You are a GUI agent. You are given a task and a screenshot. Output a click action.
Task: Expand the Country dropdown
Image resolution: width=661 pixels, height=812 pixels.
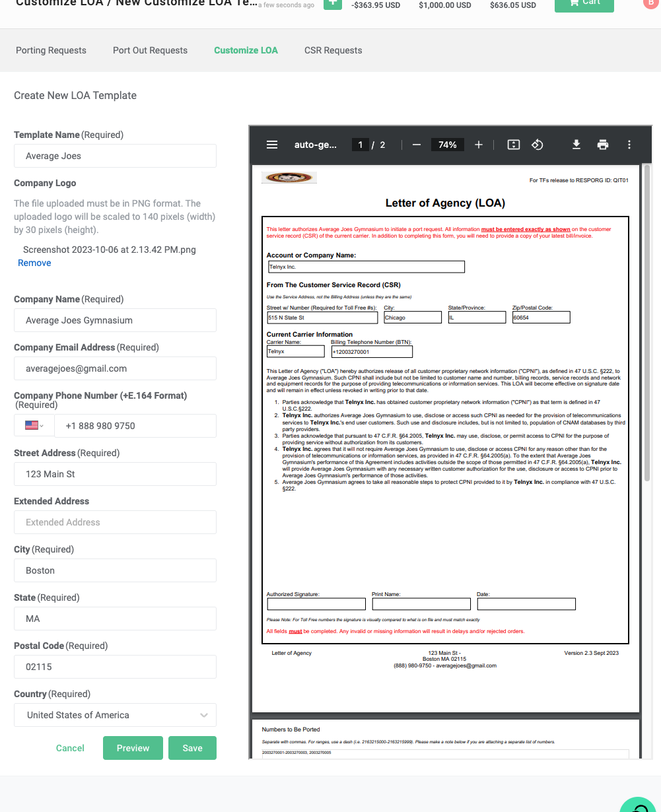[x=115, y=715]
